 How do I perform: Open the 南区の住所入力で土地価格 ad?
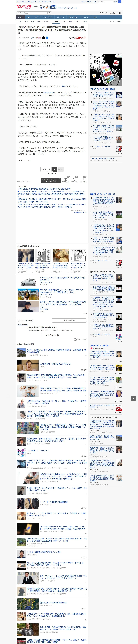point(53,603)
